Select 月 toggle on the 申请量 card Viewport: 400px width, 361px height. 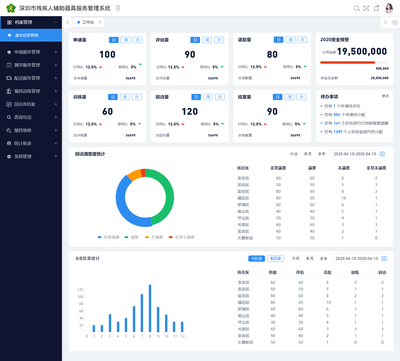138,40
